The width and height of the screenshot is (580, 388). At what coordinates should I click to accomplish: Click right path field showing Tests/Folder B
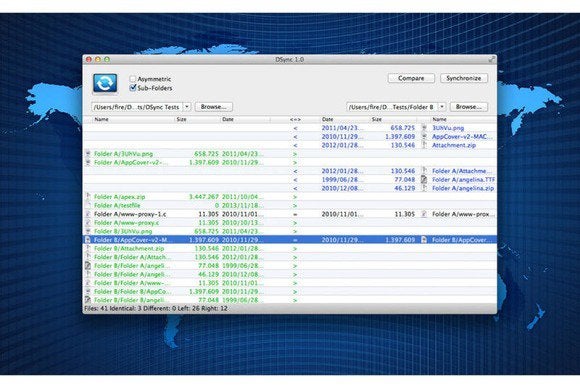point(392,107)
